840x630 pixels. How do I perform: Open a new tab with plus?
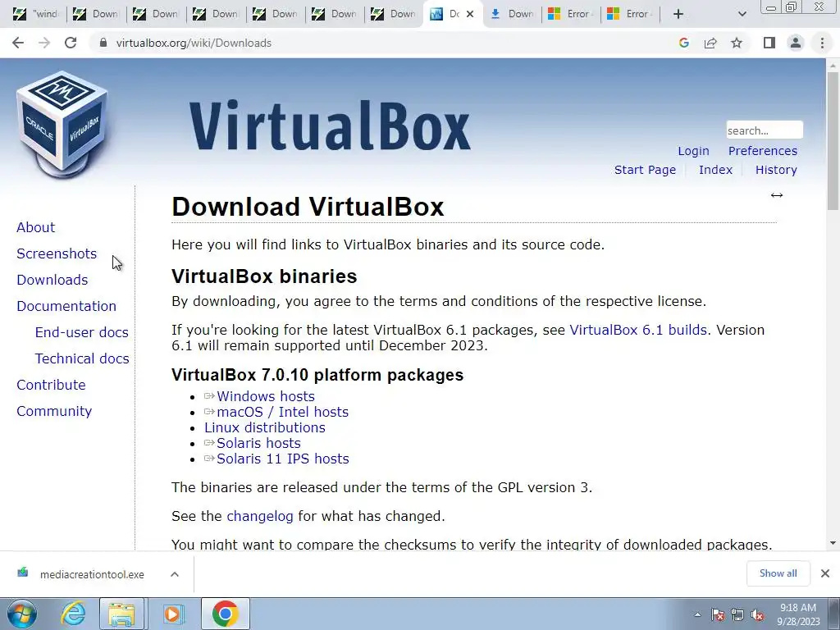pos(678,14)
